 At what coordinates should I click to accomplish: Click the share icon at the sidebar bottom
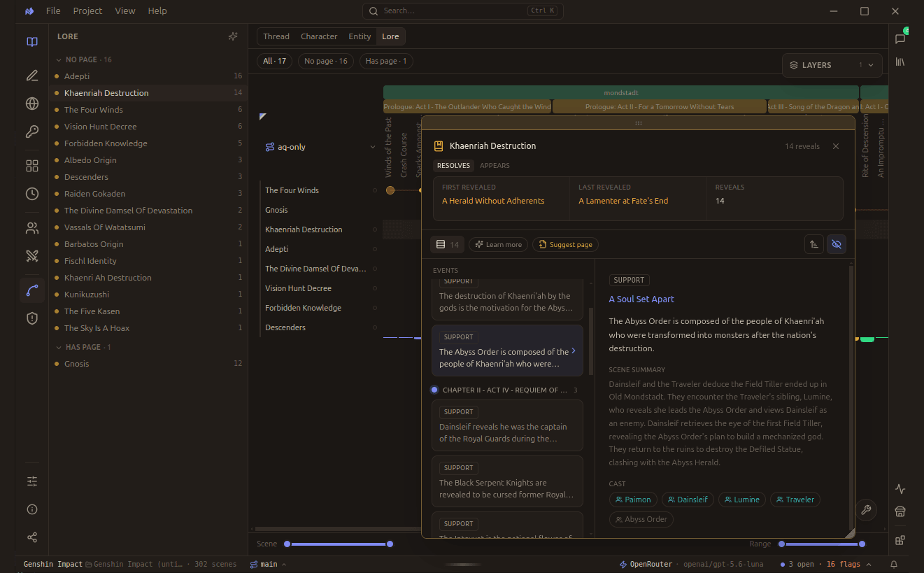pos(32,537)
